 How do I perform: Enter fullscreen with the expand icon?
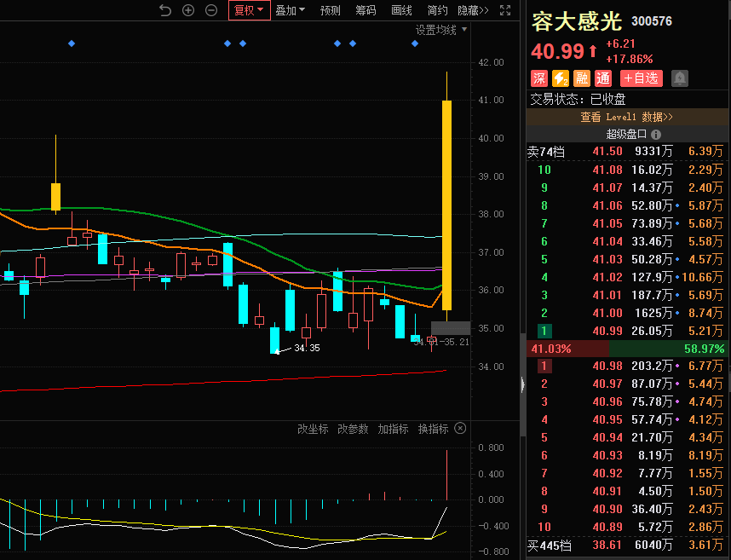click(505, 10)
